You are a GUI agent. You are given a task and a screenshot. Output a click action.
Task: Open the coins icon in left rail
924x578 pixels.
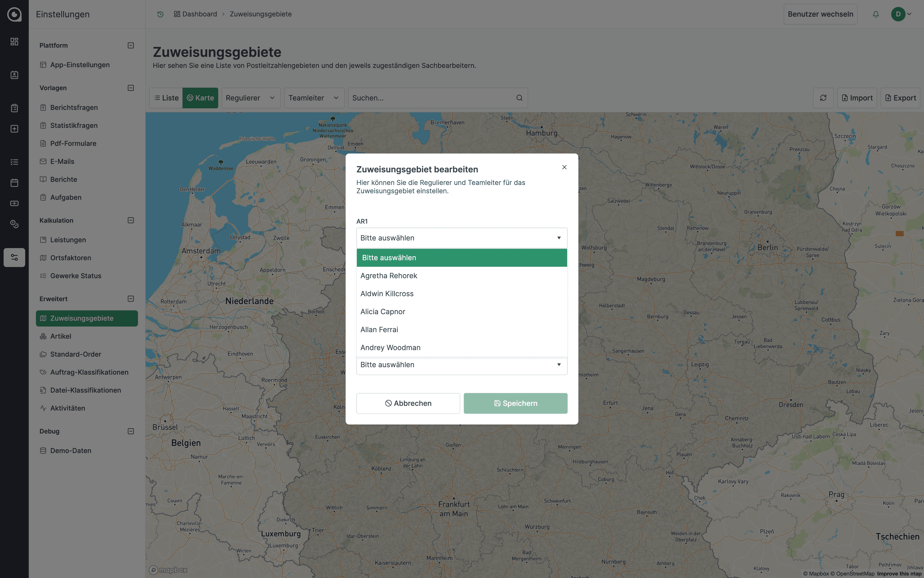[x=14, y=224]
